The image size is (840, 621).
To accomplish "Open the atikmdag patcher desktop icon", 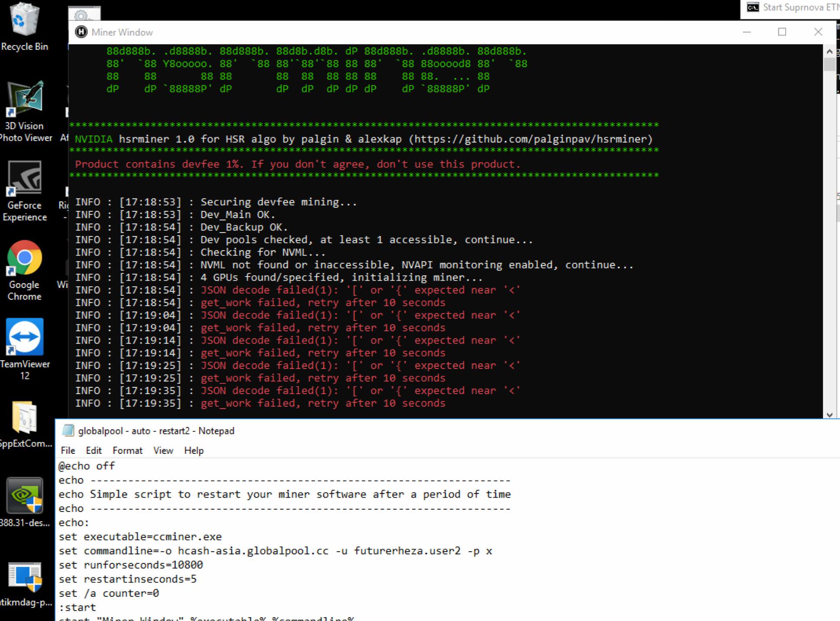I will point(25,584).
